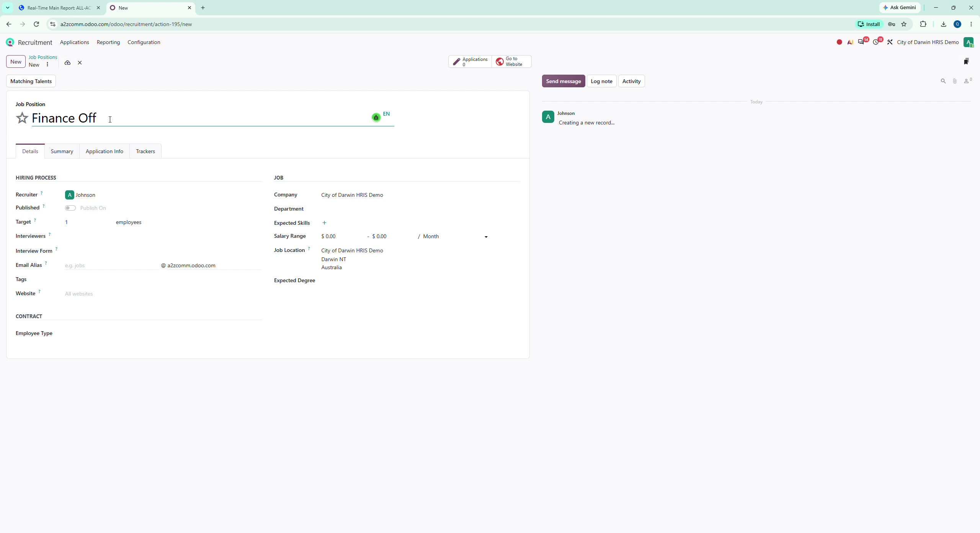980x533 pixels.
Task: Click the New record button
Action: pos(16,62)
